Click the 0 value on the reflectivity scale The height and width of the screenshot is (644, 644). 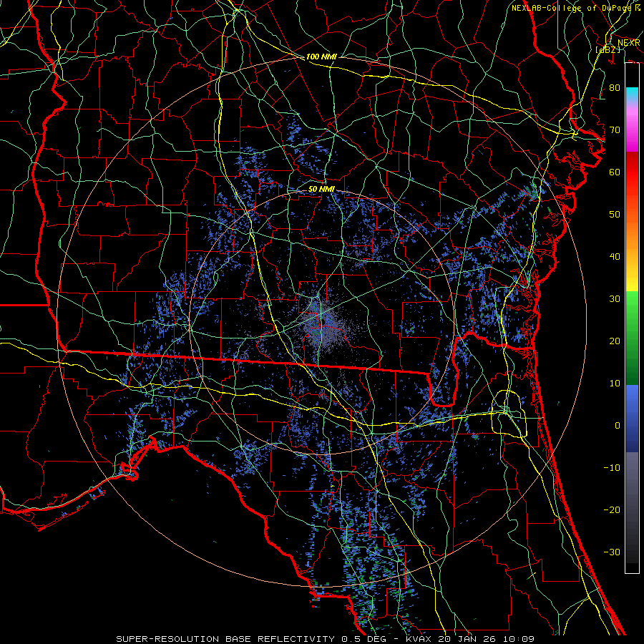coord(618,426)
